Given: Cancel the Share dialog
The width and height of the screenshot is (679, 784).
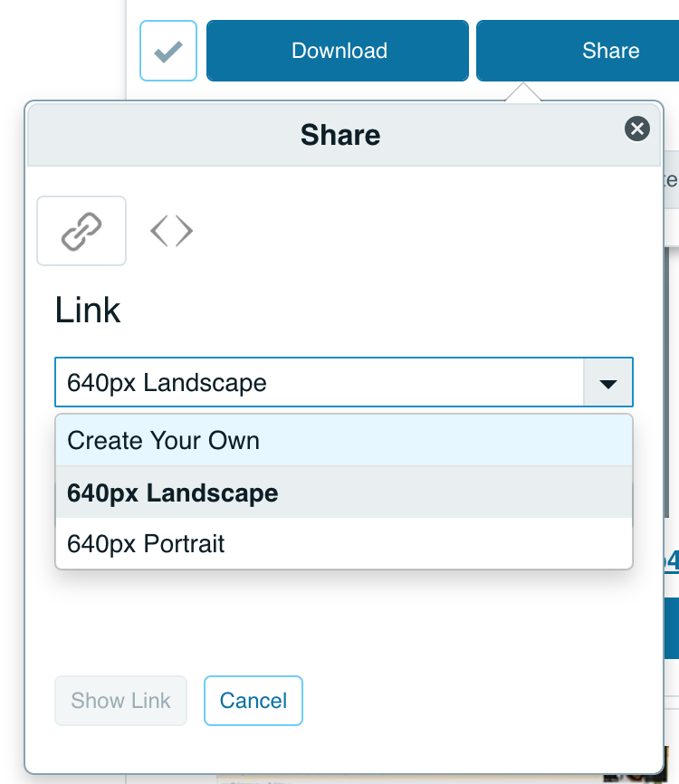Looking at the screenshot, I should [x=253, y=701].
